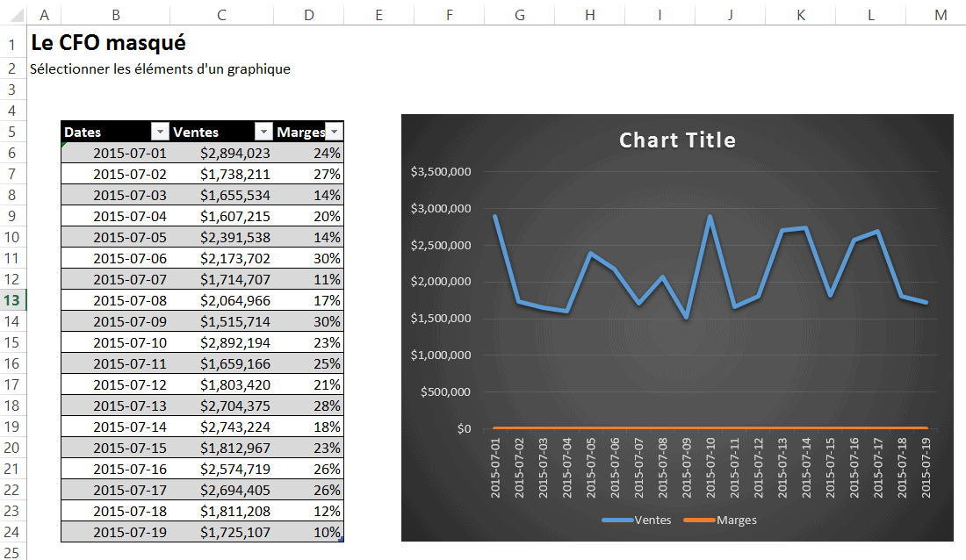Select cell with date 2015-07-10
This screenshot has width=966, height=560.
[x=129, y=342]
